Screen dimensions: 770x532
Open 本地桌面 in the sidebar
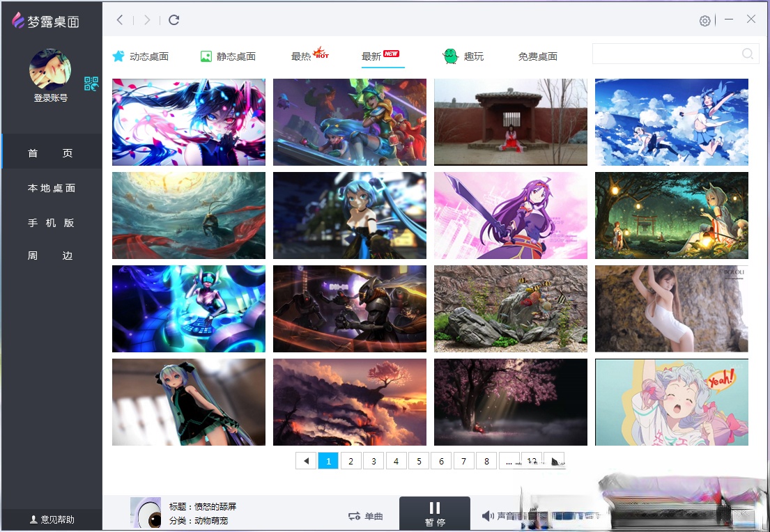(52, 188)
